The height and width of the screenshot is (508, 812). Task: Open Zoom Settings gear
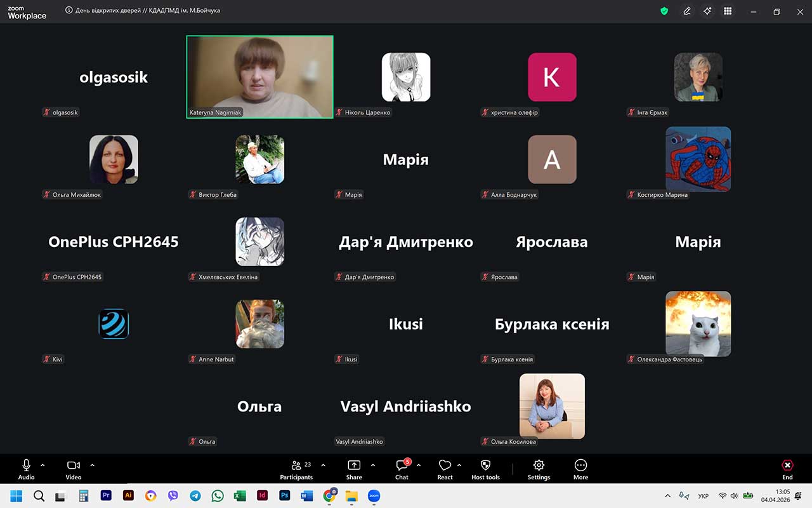pyautogui.click(x=539, y=469)
